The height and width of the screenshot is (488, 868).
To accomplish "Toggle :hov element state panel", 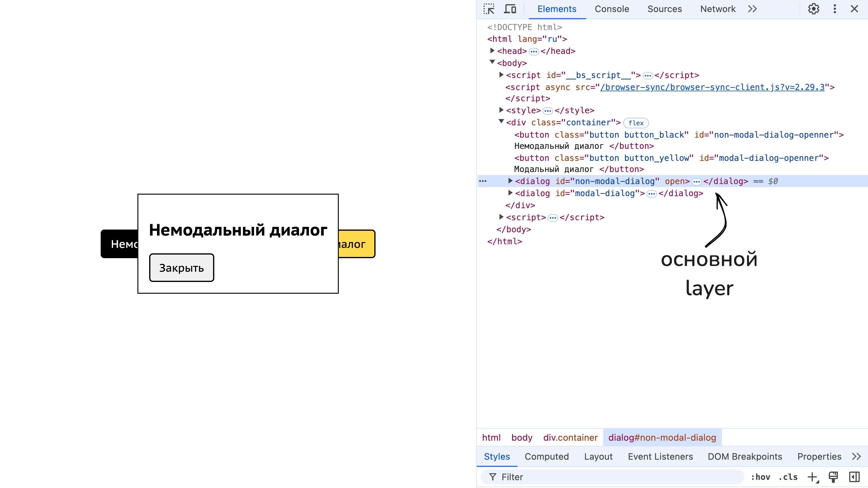I will [x=760, y=477].
